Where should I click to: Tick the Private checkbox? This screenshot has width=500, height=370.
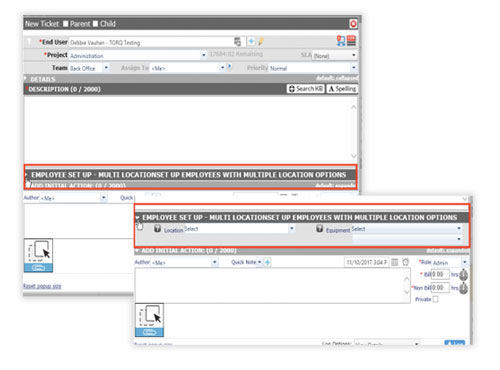pos(435,299)
